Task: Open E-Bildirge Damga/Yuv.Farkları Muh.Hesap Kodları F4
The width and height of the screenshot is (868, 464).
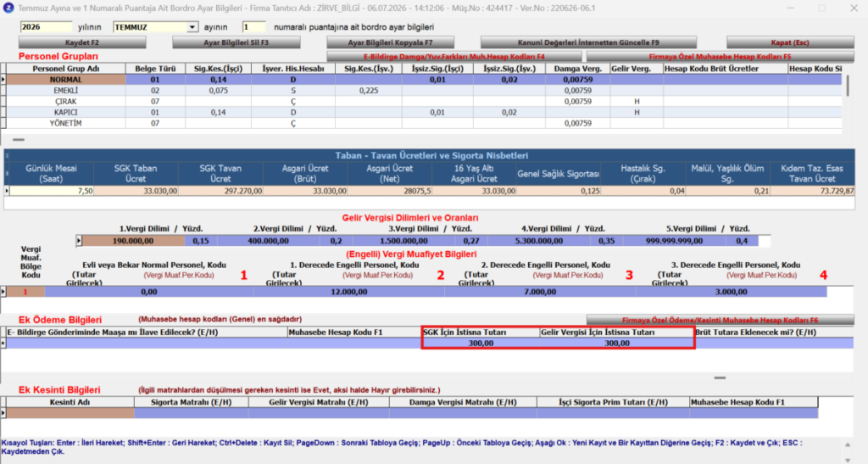Action: click(454, 57)
